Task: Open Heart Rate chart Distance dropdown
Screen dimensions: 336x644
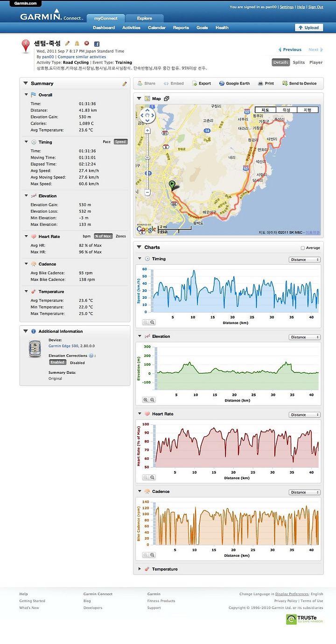Action: [x=305, y=414]
